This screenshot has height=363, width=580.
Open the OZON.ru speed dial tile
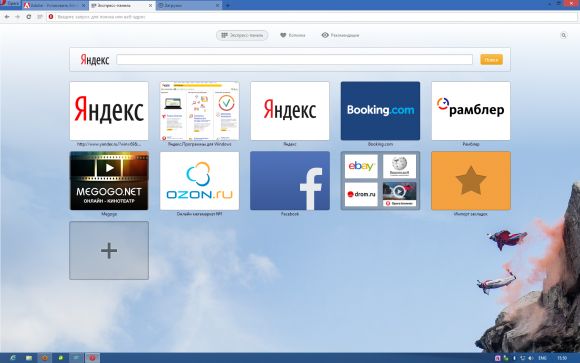pos(199,181)
